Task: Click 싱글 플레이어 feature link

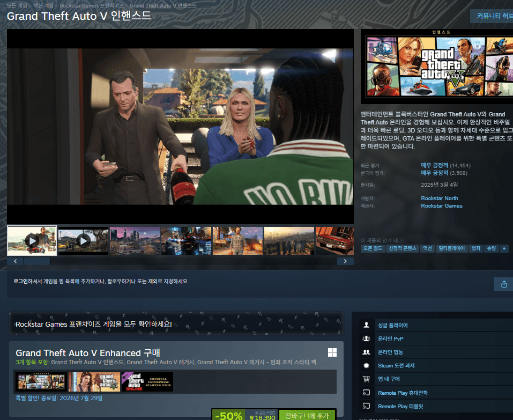Action: click(x=392, y=325)
